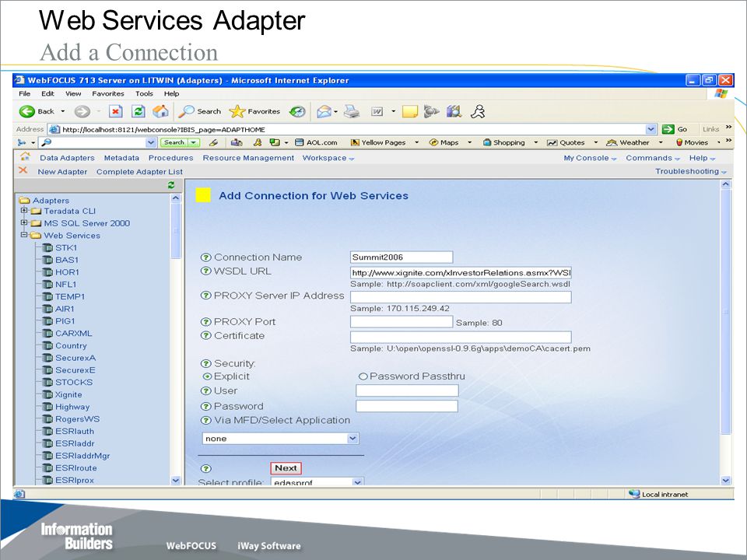Click the PROXY Port input field
The width and height of the screenshot is (747, 560).
coord(402,321)
